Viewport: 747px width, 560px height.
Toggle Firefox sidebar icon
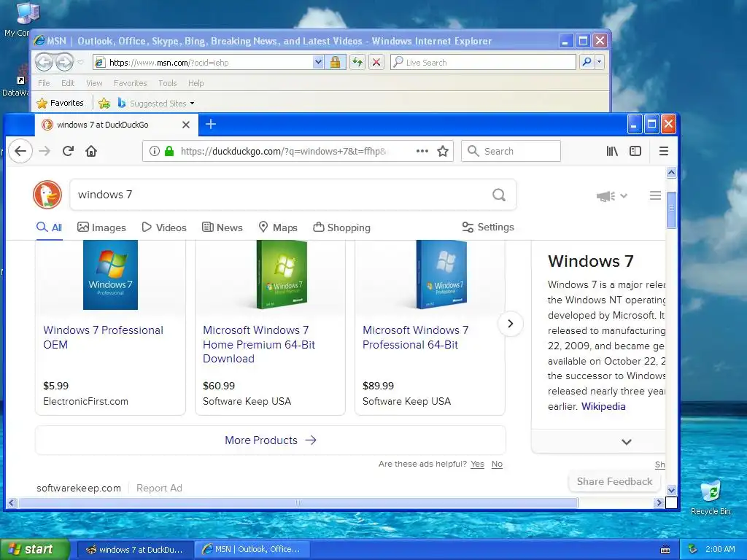(x=635, y=152)
